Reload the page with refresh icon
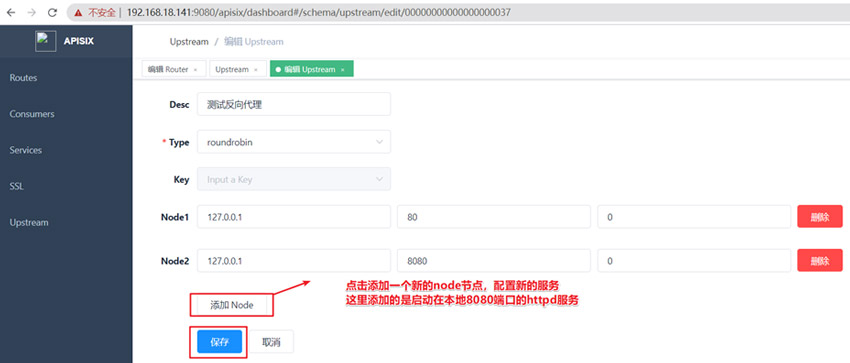 point(53,12)
